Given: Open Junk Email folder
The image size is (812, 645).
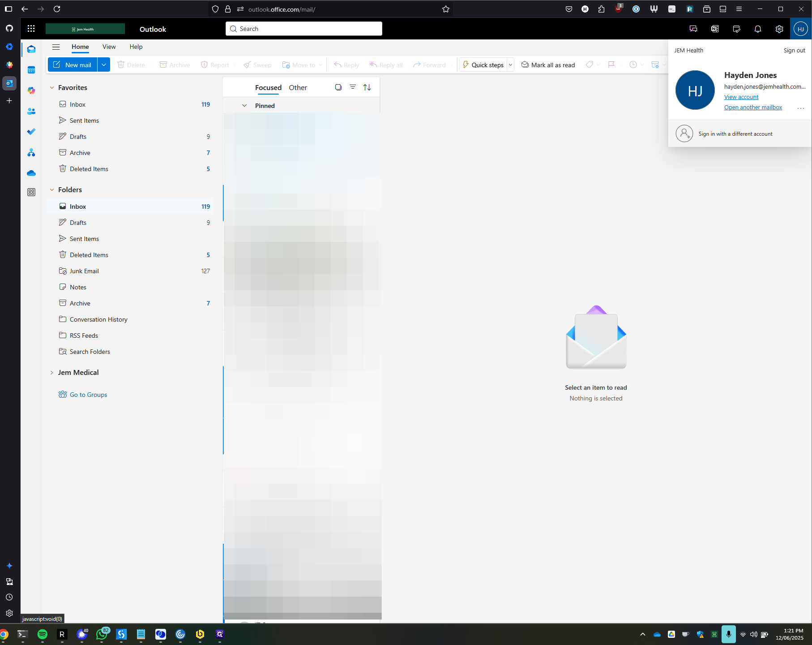Looking at the screenshot, I should 130,271.
